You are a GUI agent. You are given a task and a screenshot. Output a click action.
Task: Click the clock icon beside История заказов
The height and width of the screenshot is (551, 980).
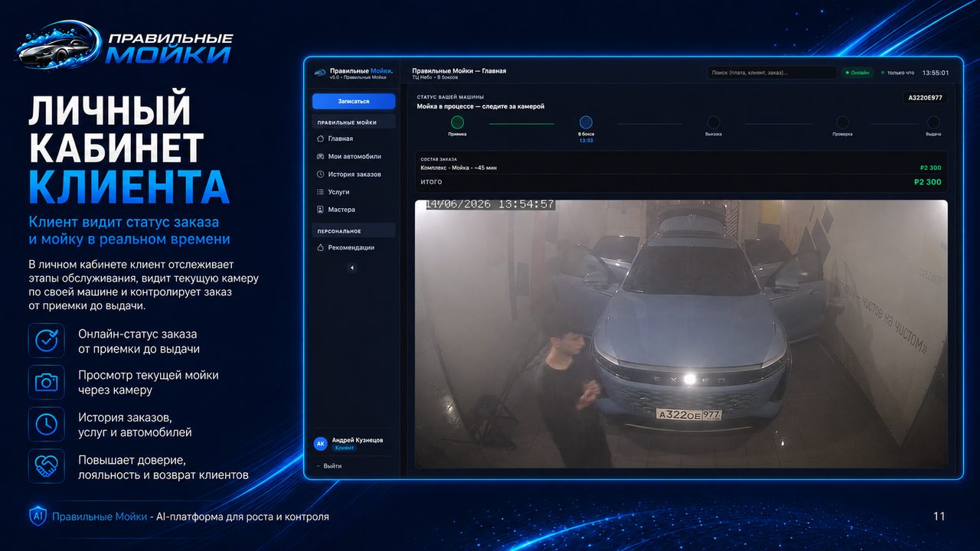[321, 174]
